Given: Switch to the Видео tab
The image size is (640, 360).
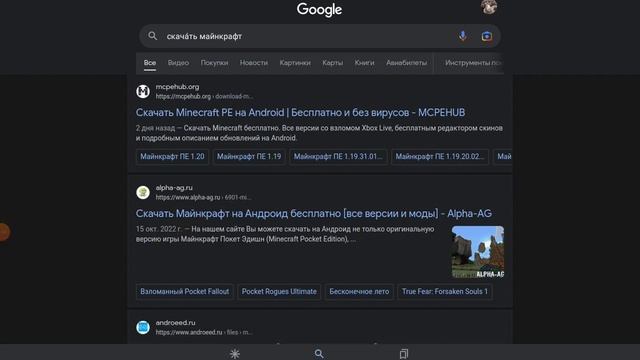Looking at the screenshot, I should coord(178,63).
